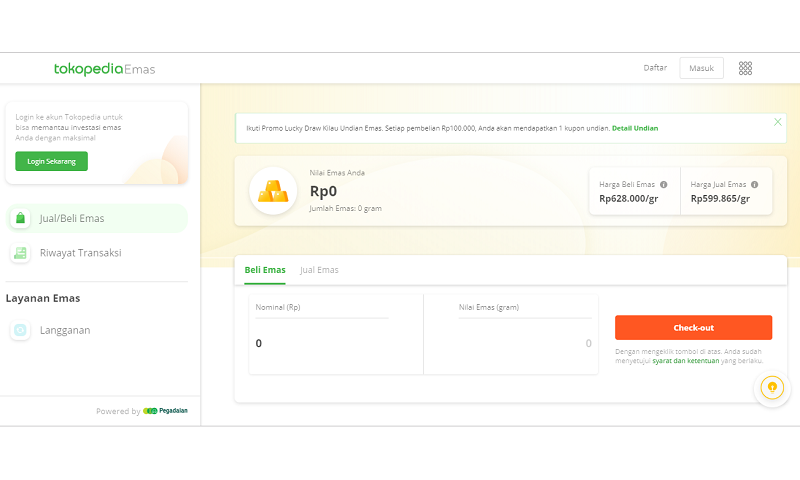Click the Masuk button
Viewport: 800px width, 480px height.
(x=701, y=68)
